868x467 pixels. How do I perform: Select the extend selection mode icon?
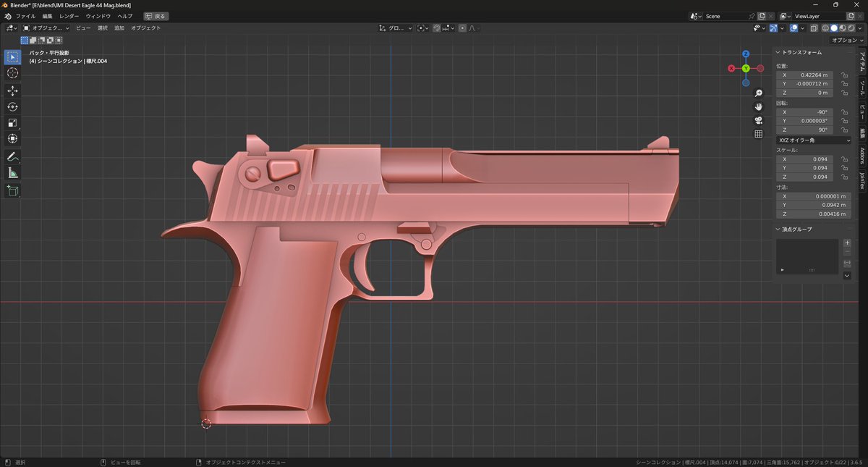tap(33, 40)
